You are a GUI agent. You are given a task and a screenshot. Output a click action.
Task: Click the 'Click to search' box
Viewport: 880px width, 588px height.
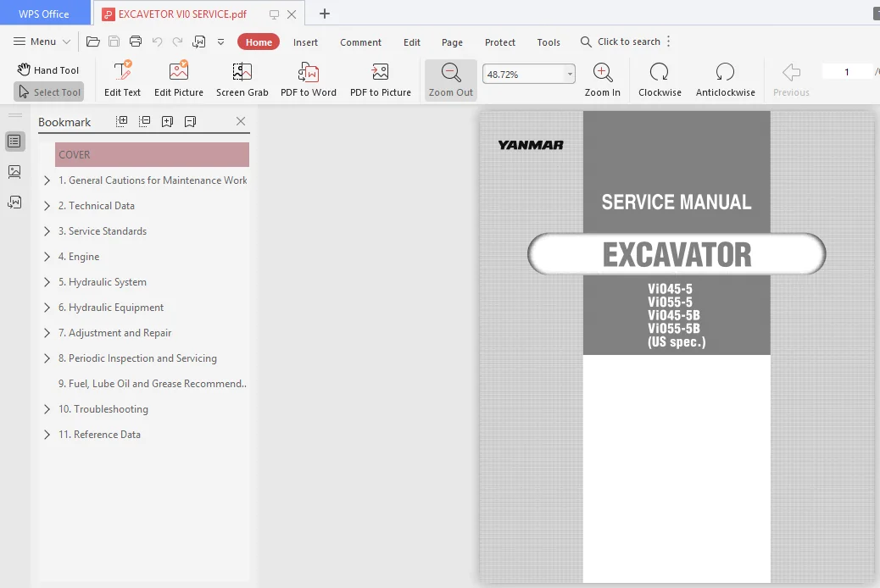[620, 42]
